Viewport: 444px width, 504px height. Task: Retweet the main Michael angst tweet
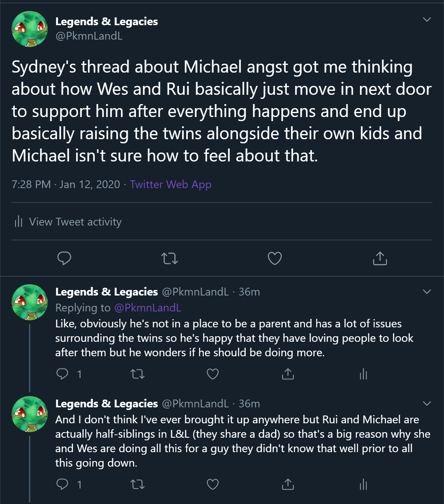point(170,258)
